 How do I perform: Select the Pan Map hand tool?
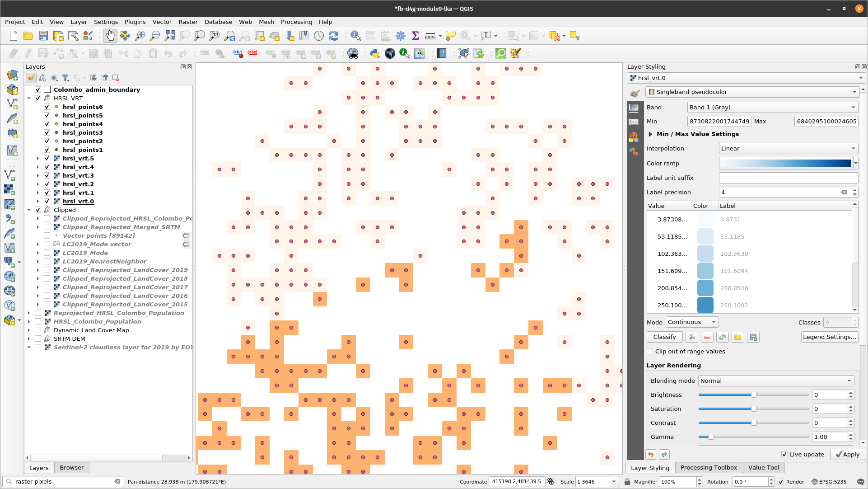pyautogui.click(x=110, y=36)
